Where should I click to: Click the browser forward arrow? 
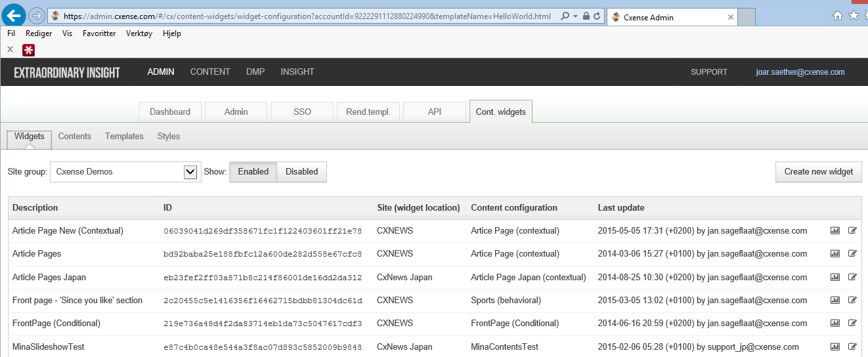click(x=37, y=15)
